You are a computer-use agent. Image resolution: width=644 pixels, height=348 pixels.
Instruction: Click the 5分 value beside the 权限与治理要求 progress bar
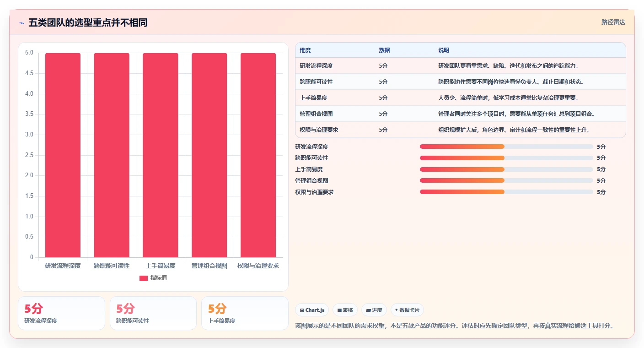[601, 192]
